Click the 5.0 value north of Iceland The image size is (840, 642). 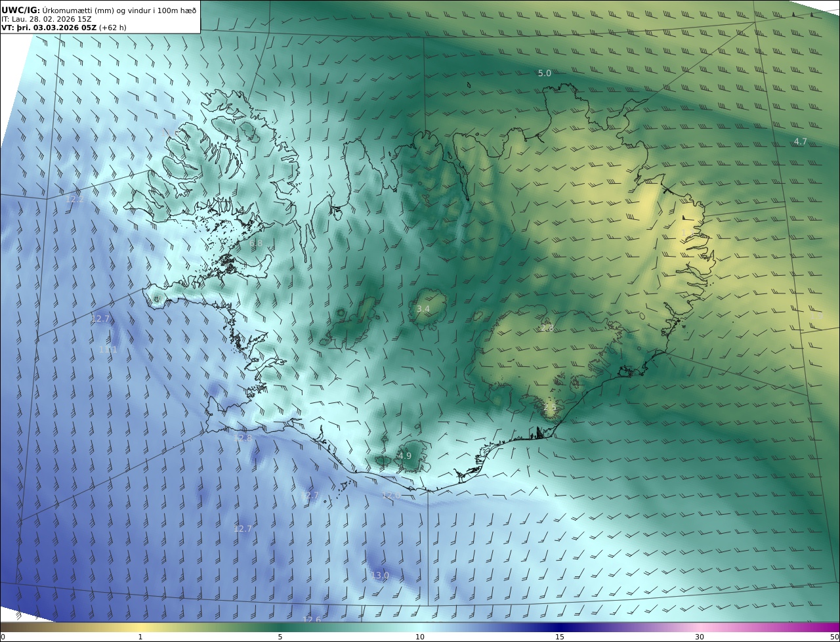[x=545, y=73]
